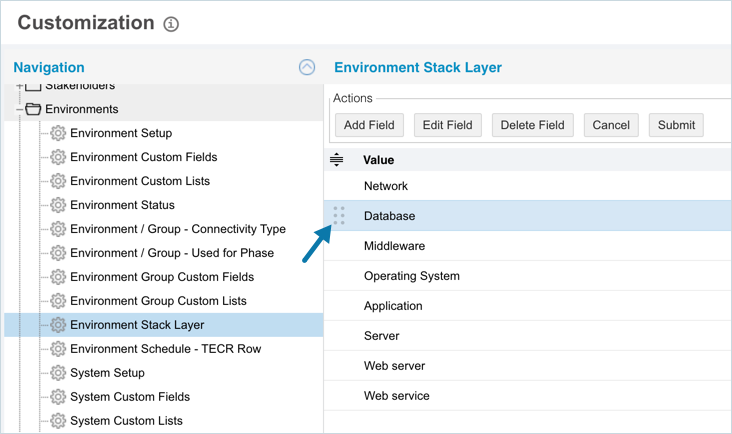Click gear icon for Environment Stack Layer
The width and height of the screenshot is (732, 434).
(58, 325)
